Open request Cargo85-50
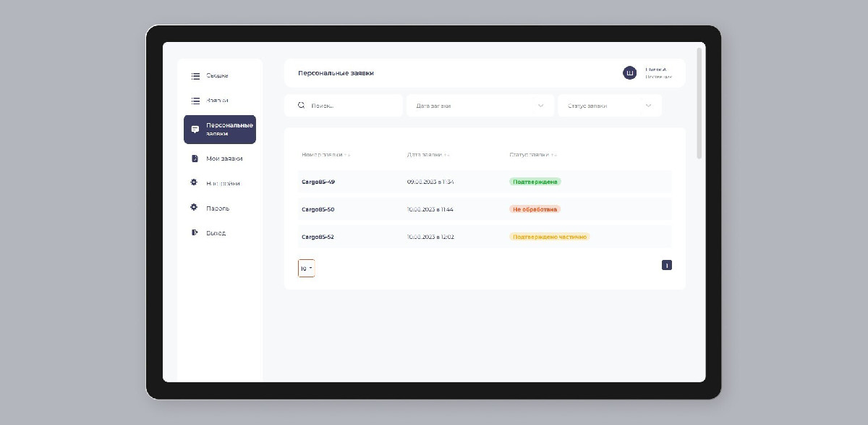 tap(318, 209)
